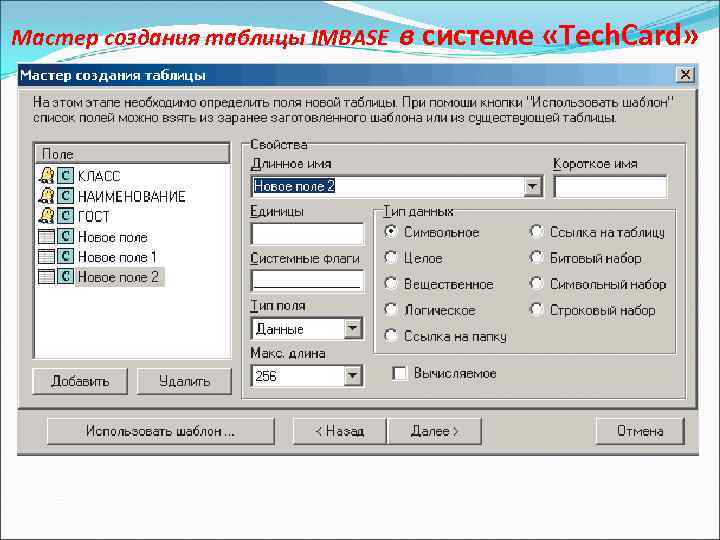The height and width of the screenshot is (540, 720).
Task: Proceed with the Далее button
Action: pos(434,431)
